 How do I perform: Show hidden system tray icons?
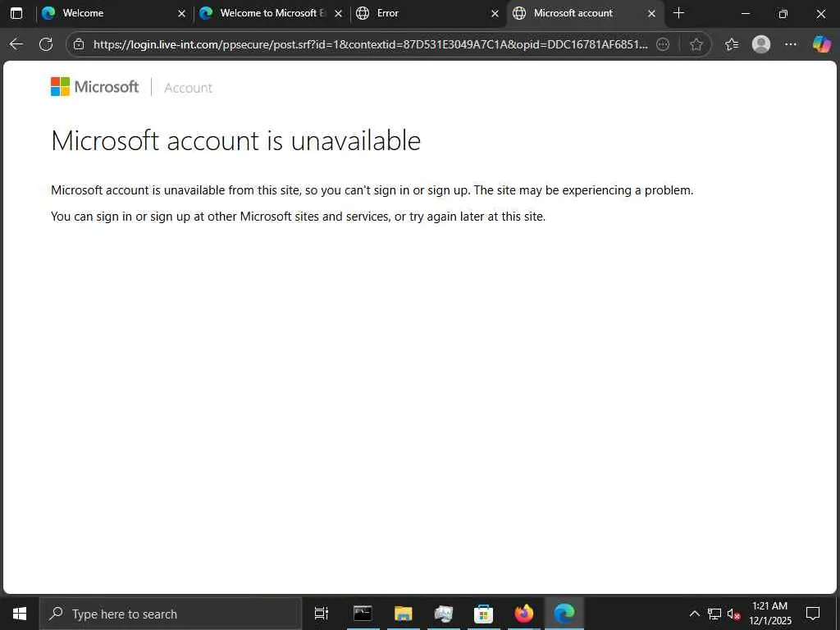[x=694, y=614]
